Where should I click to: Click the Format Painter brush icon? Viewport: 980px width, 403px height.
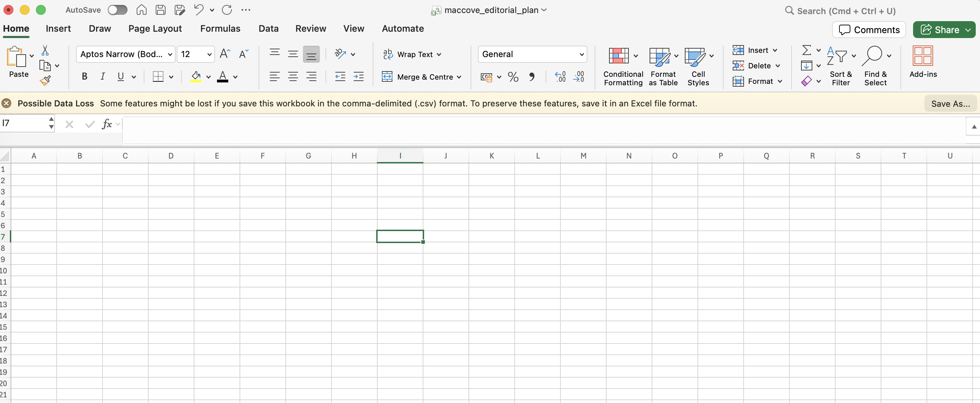tap(45, 81)
